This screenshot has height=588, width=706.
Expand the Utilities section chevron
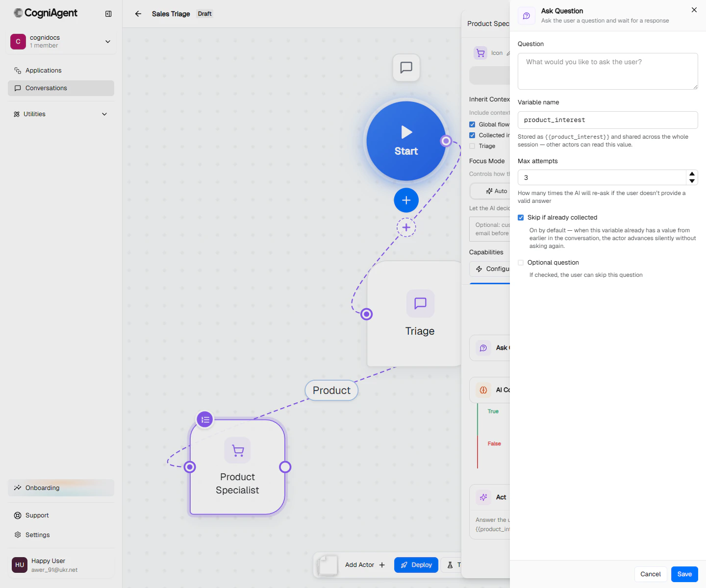[104, 114]
